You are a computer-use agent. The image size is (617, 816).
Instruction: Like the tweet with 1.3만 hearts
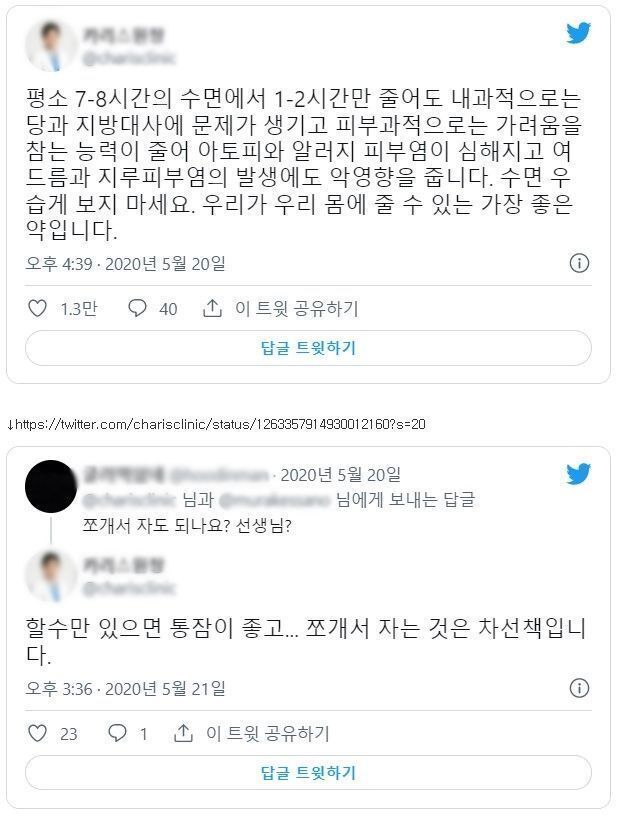point(37,308)
